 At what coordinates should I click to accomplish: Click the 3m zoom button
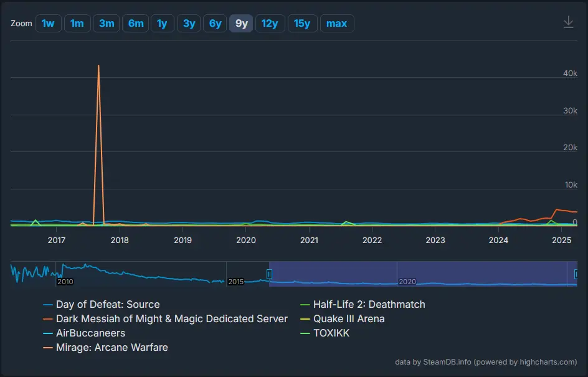[x=106, y=23]
